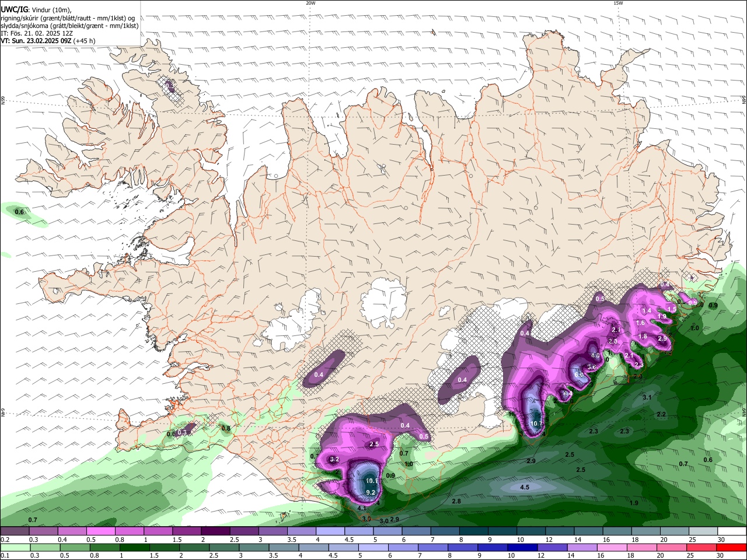Viewport: 747px width, 560px height.
Task: Select the 'VT: Sun. 23.02.2025 09Z (+45 h)' line
Action: pos(48,41)
